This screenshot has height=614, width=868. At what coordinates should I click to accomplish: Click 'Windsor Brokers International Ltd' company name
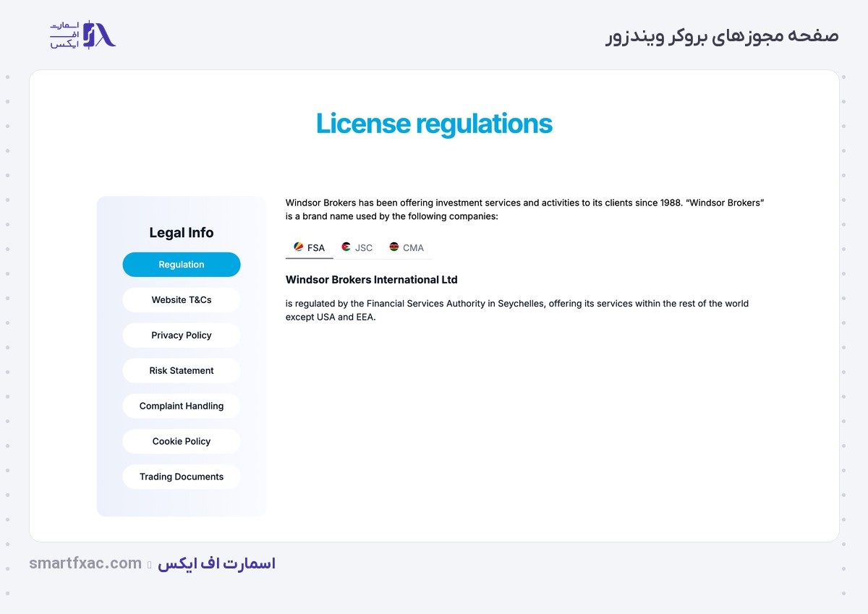[372, 280]
